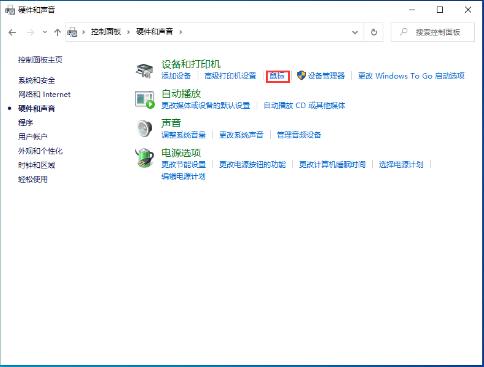484x367 pixels.
Task: Click 更改 Windows To Go 启动选项 link
Action: pyautogui.click(x=411, y=76)
